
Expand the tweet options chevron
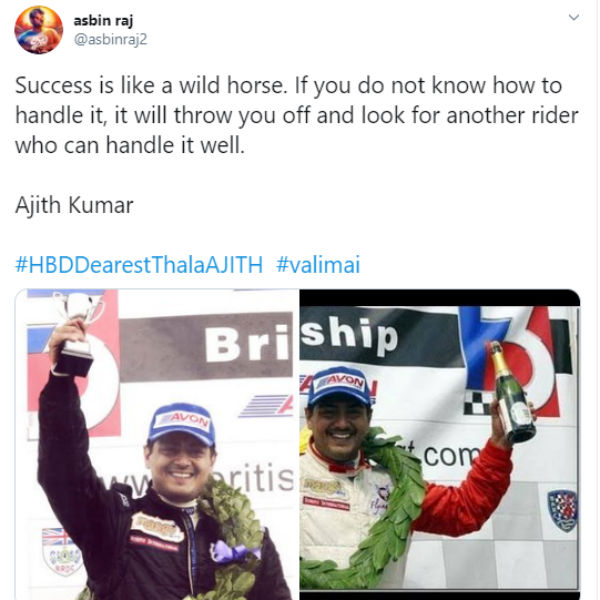(x=574, y=17)
